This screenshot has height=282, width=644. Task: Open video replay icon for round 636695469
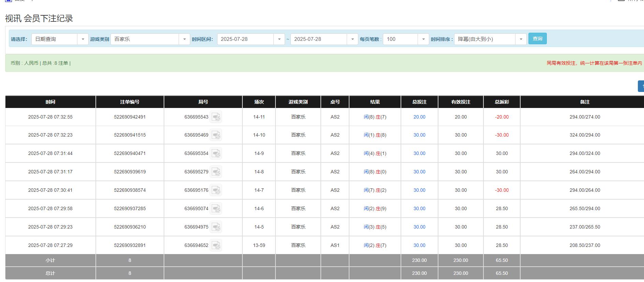[x=216, y=135]
